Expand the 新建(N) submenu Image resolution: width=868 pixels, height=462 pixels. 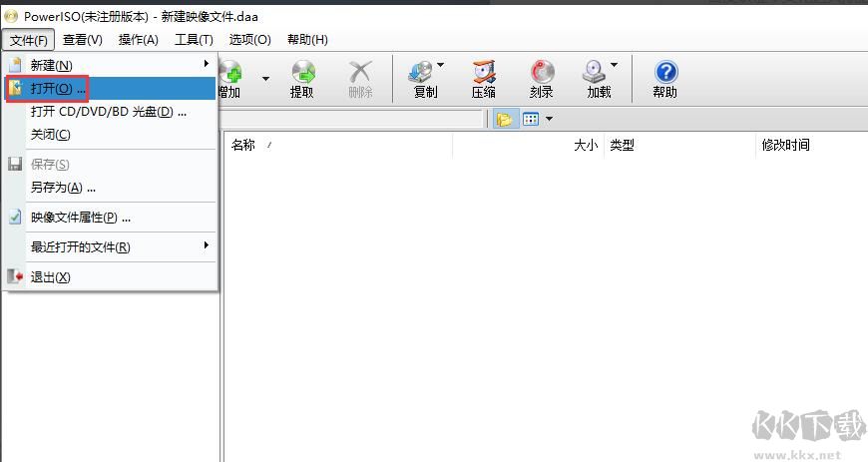110,66
